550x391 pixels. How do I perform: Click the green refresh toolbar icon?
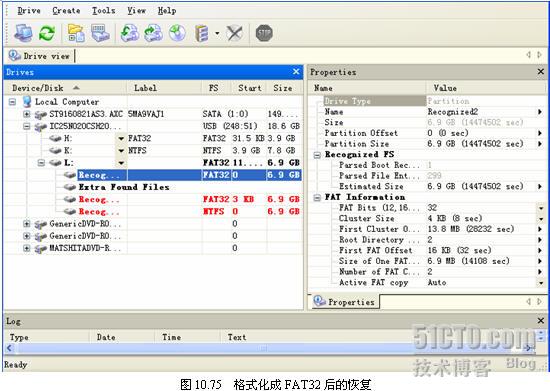click(47, 33)
